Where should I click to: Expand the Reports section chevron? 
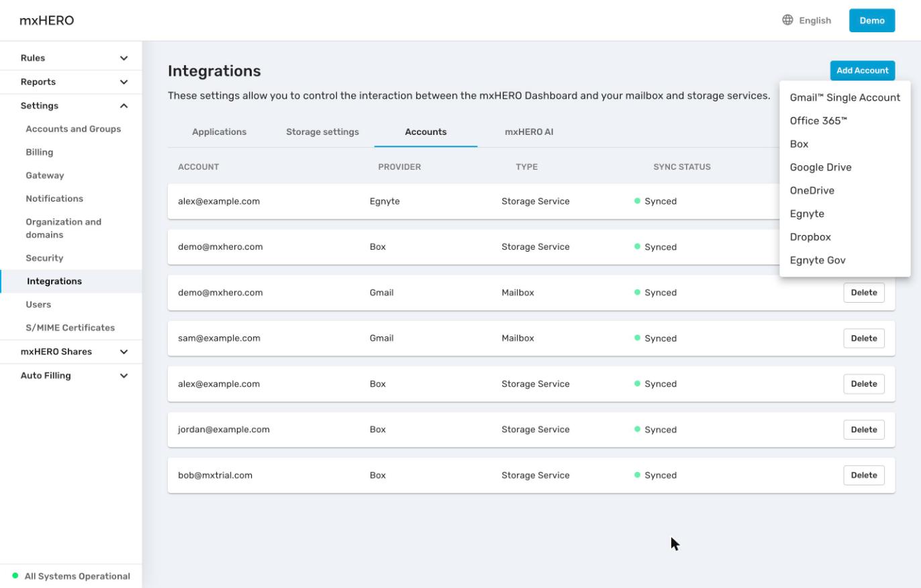pos(124,82)
